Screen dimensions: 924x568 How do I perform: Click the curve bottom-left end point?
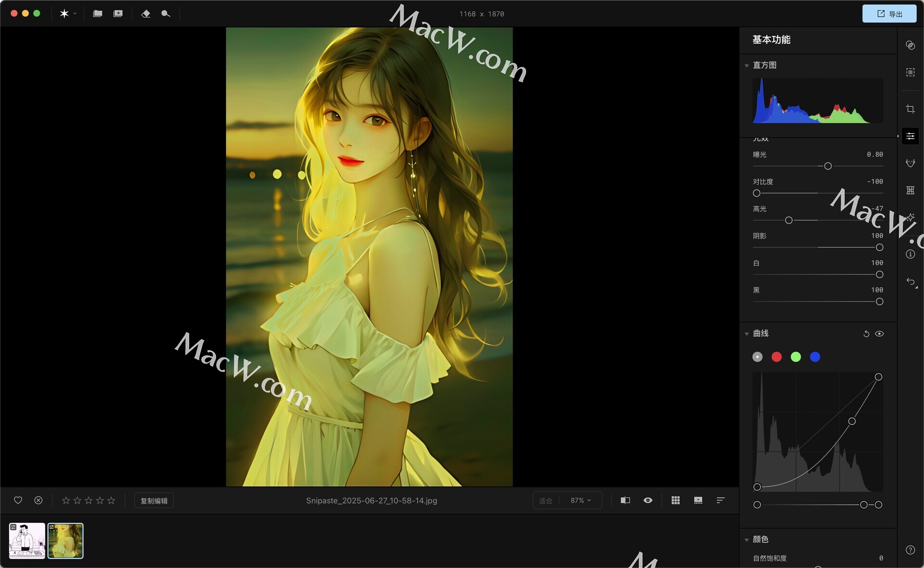pos(757,487)
